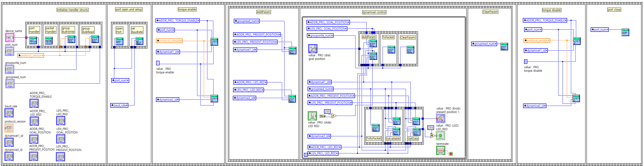The image size is (644, 166).
Task: Click the dial goal position control terminal
Action: (x=313, y=49)
